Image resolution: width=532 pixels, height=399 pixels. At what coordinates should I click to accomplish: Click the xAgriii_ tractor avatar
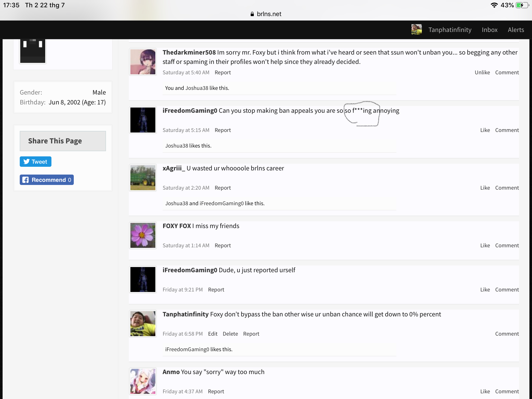(x=143, y=178)
